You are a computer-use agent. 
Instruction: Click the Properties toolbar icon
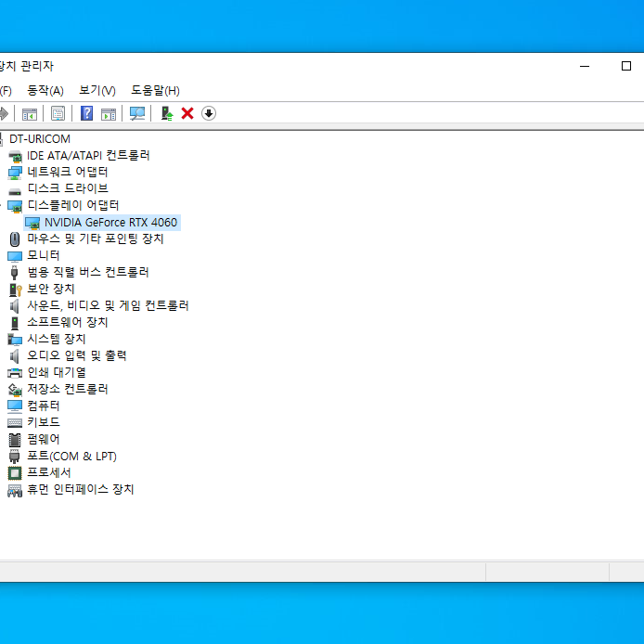(58, 113)
